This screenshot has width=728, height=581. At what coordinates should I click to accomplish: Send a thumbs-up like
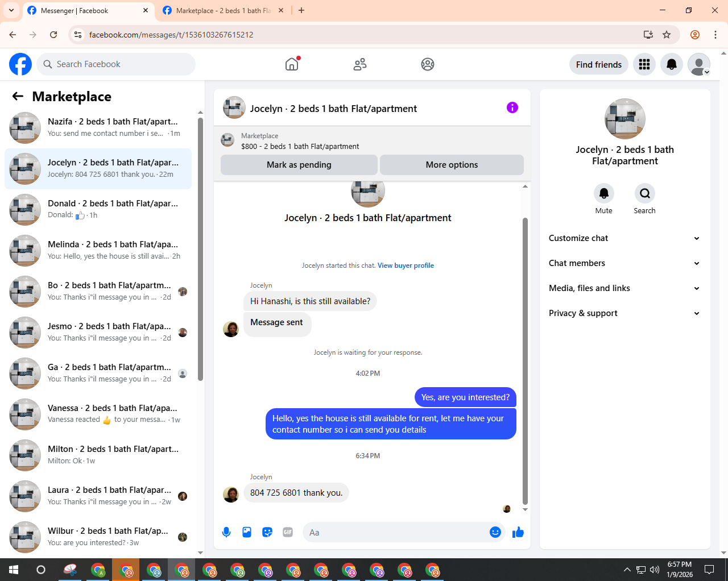tap(518, 532)
